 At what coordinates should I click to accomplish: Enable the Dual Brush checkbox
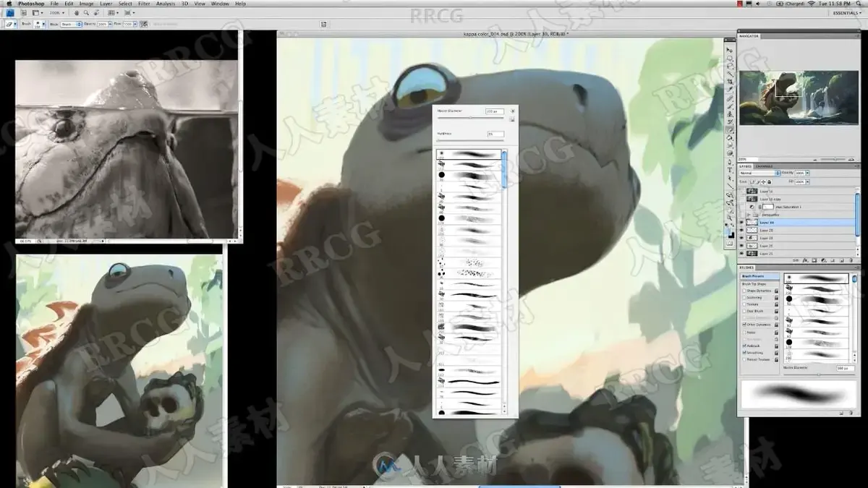(743, 311)
